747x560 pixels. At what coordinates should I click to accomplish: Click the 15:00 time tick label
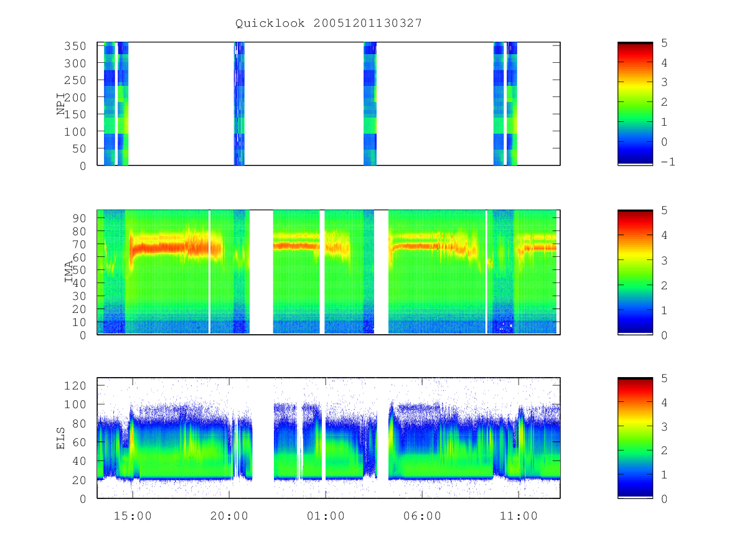(133, 516)
